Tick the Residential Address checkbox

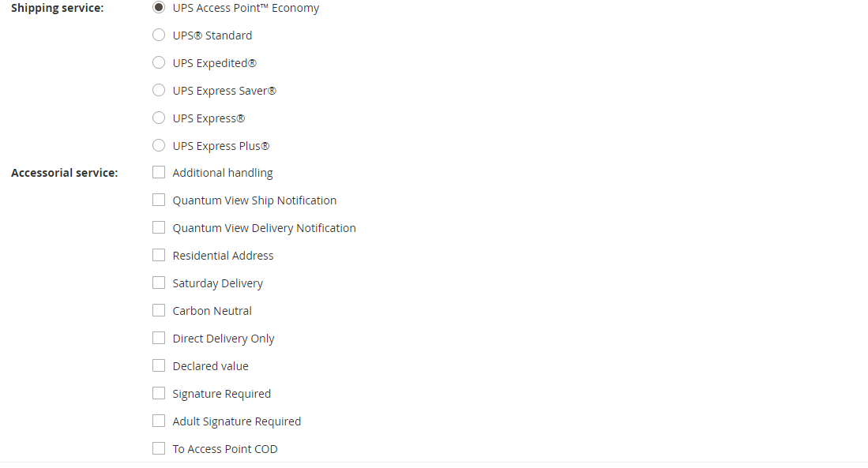click(x=159, y=254)
